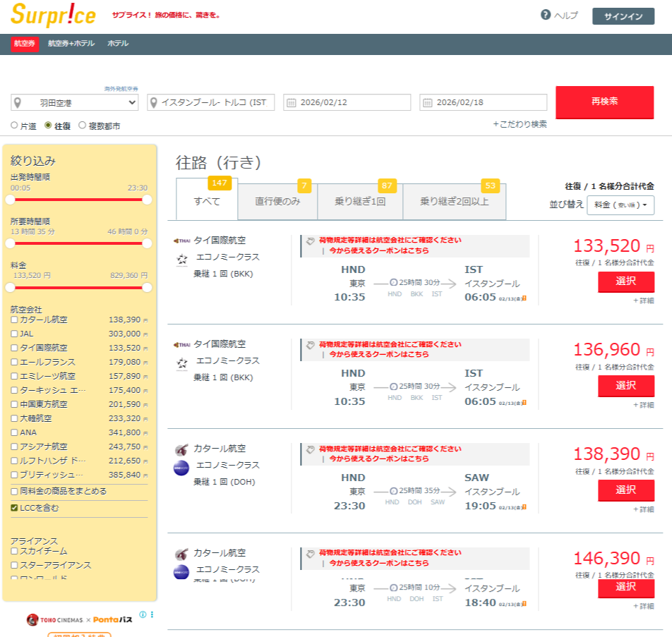Select the 乗り継ぎ2回以上 results tab
This screenshot has width=672, height=637.
point(455,202)
